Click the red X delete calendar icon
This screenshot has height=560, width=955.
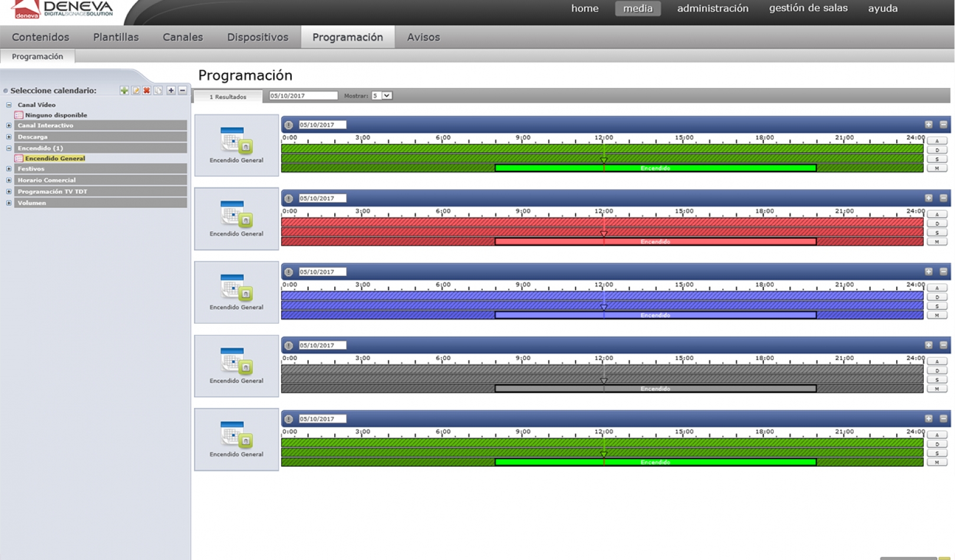click(x=147, y=90)
